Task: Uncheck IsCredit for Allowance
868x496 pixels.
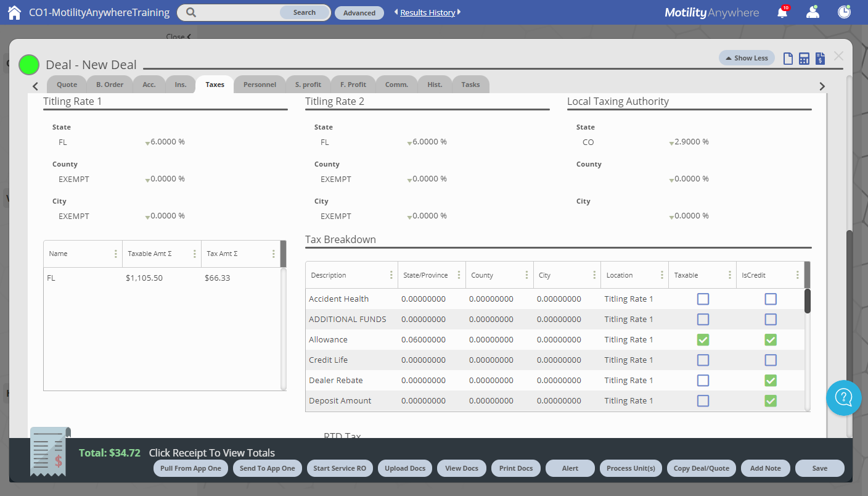Action: [x=771, y=340]
